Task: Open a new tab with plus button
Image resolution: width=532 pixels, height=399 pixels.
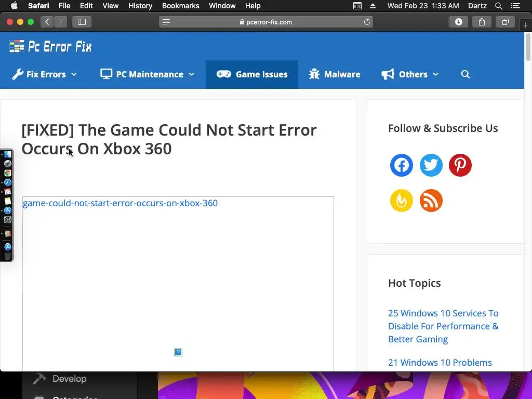Action: pos(525,25)
